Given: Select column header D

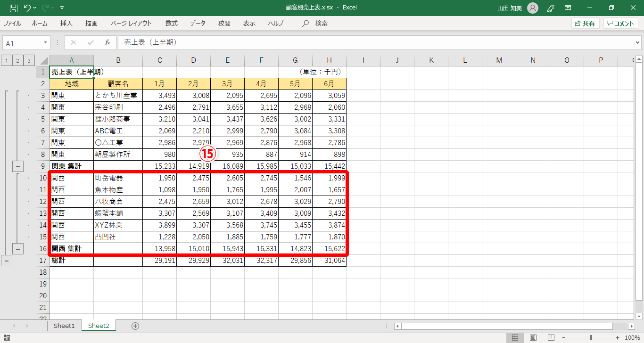Looking at the screenshot, I should (x=194, y=60).
